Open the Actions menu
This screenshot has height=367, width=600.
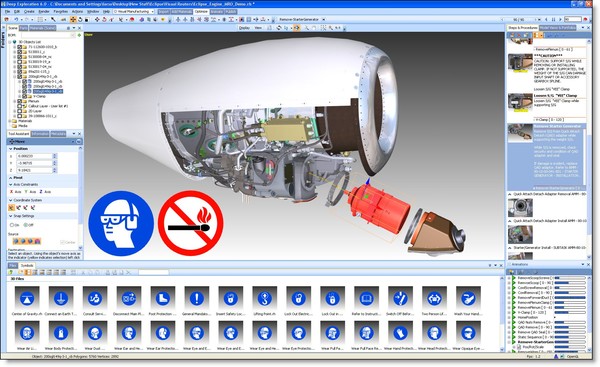[x=77, y=12]
